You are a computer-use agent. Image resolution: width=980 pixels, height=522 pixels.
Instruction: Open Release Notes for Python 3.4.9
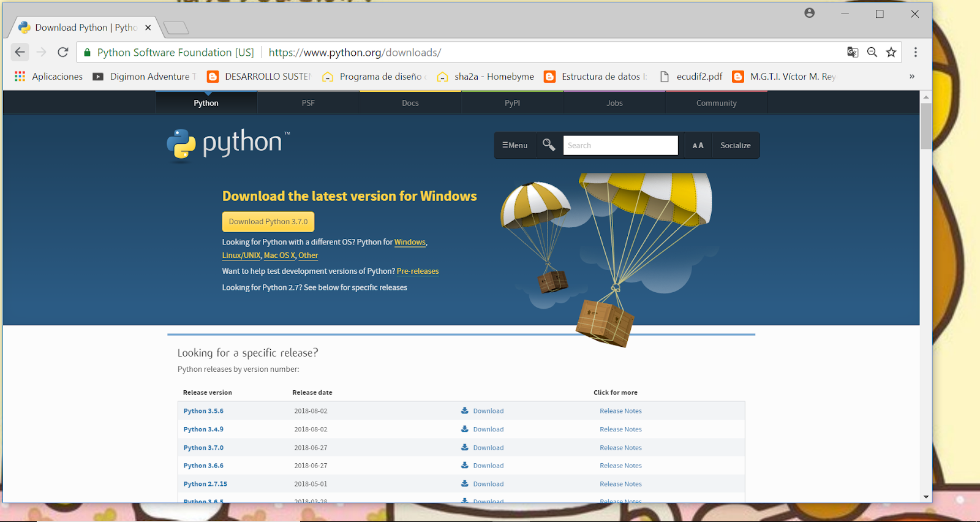[x=620, y=429]
